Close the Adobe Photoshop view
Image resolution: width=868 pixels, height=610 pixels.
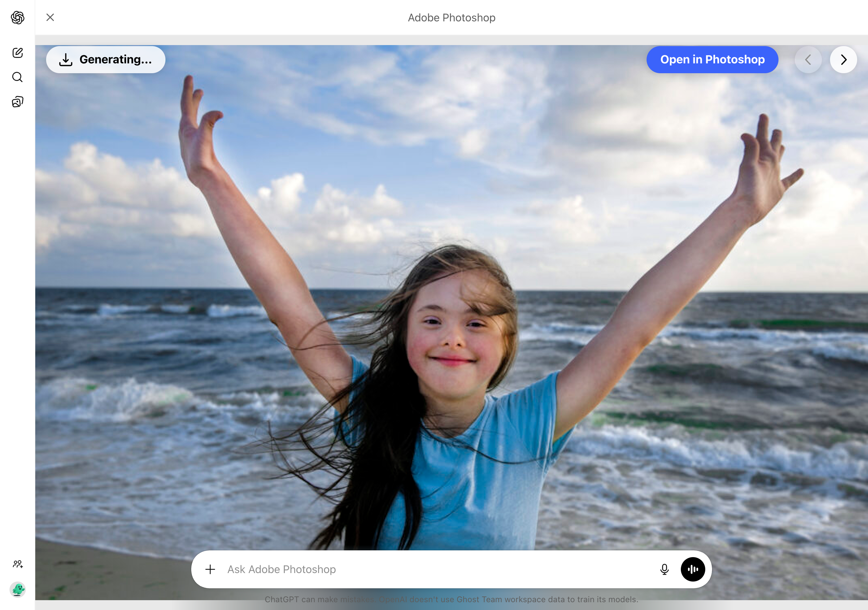point(50,17)
